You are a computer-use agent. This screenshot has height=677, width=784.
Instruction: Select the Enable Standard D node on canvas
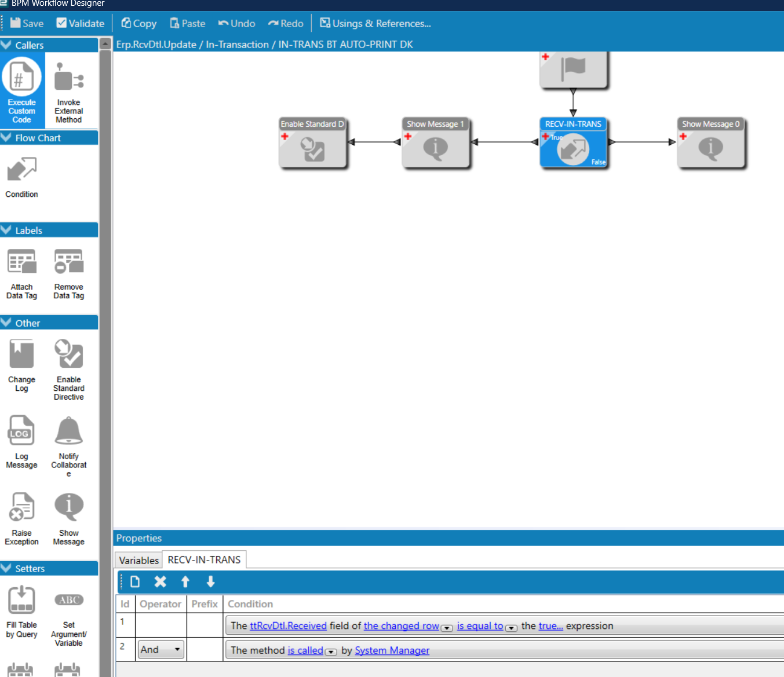tap(313, 143)
